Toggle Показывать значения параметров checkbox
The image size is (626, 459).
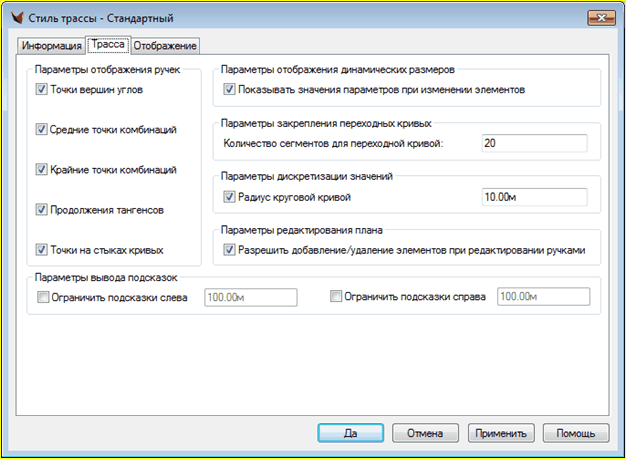[229, 90]
